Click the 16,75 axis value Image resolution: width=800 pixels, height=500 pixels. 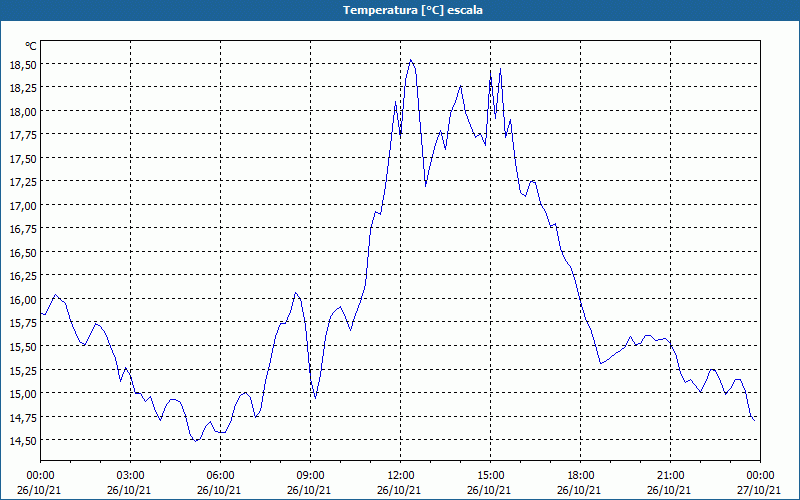click(x=23, y=229)
